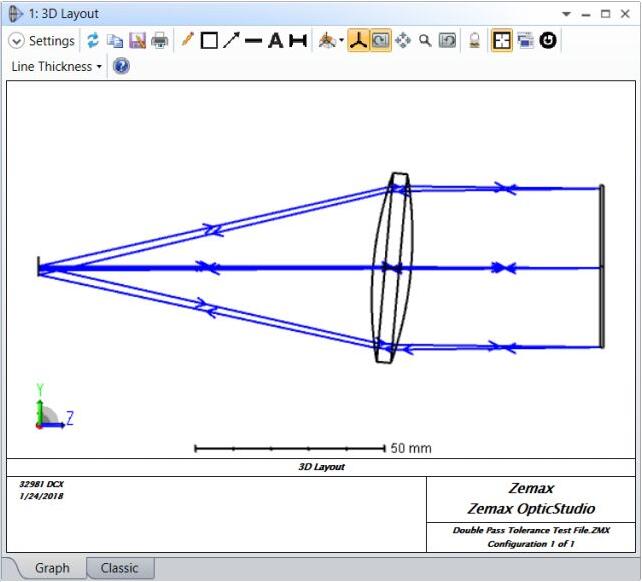This screenshot has height=582, width=642.
Task: Click the '32981 DCX' text
Action: pyautogui.click(x=41, y=484)
